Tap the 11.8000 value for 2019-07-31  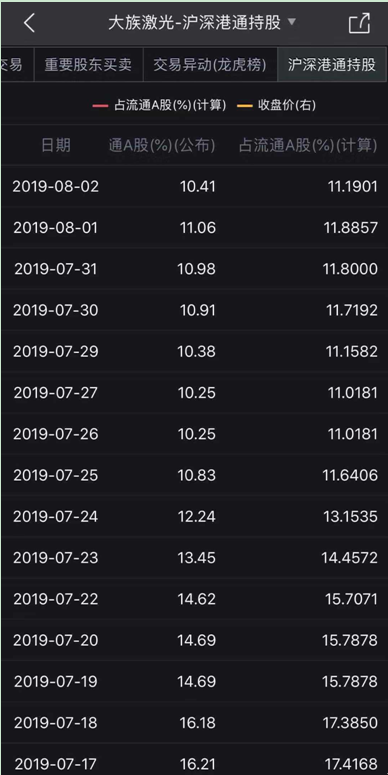350,269
